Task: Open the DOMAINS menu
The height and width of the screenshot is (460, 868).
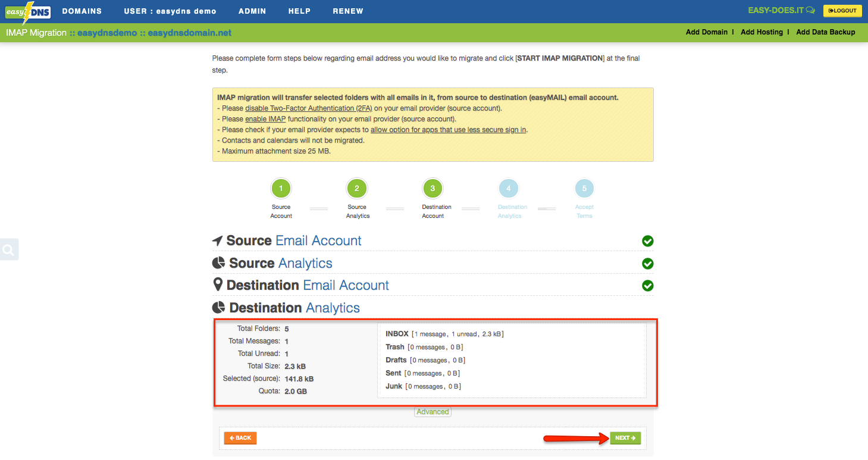Action: 82,11
